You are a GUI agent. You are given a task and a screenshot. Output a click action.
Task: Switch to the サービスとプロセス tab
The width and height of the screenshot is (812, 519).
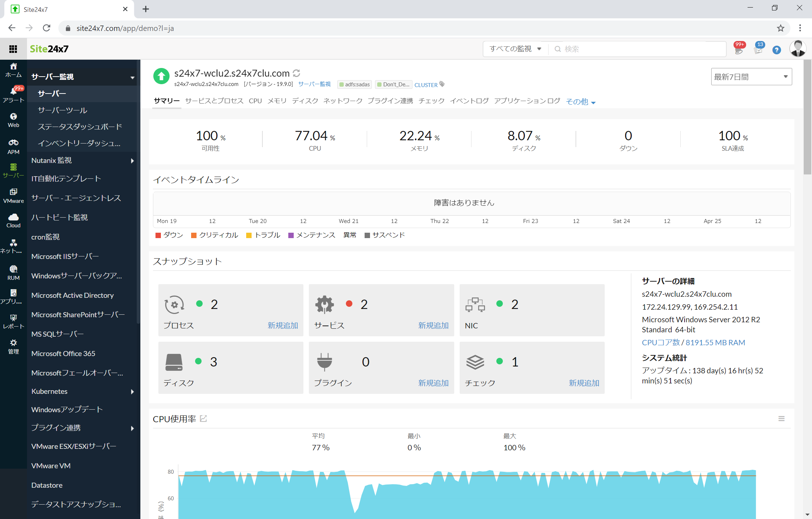tap(214, 101)
